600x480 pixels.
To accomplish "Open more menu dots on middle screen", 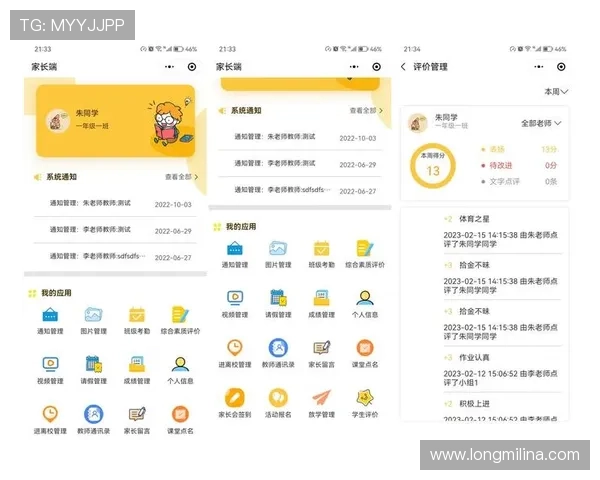I will [354, 67].
